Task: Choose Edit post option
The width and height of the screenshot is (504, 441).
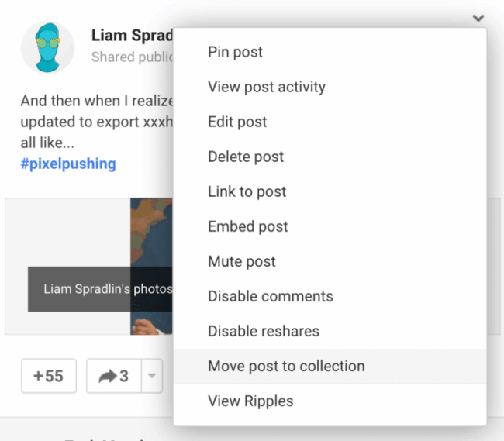Action: (237, 122)
